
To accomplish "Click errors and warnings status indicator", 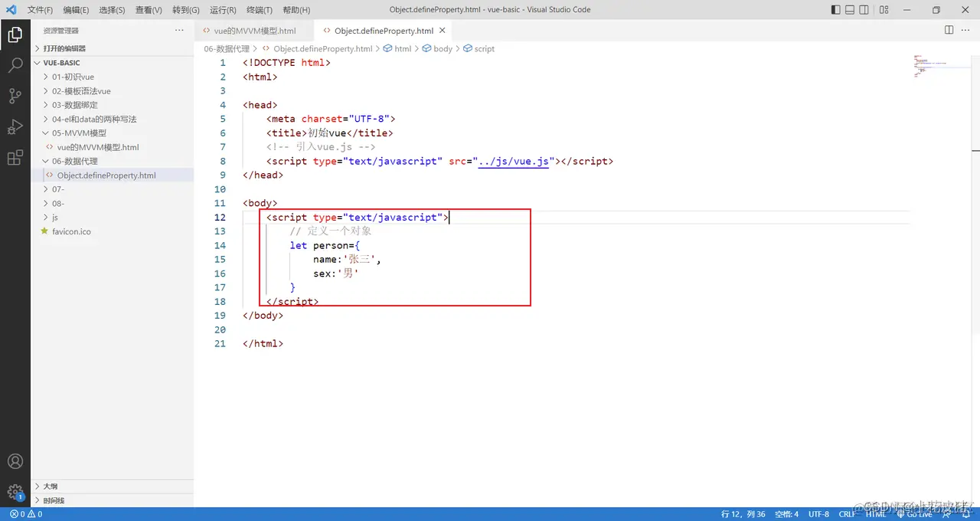I will pyautogui.click(x=25, y=514).
